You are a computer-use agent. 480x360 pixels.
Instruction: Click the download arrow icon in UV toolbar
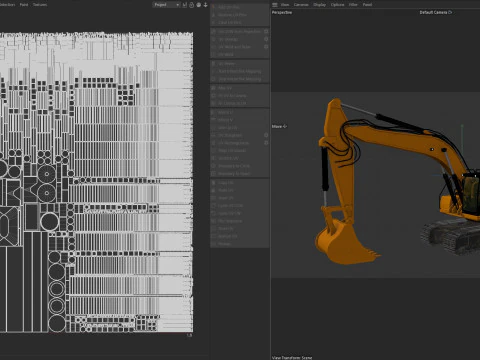tap(205, 5)
